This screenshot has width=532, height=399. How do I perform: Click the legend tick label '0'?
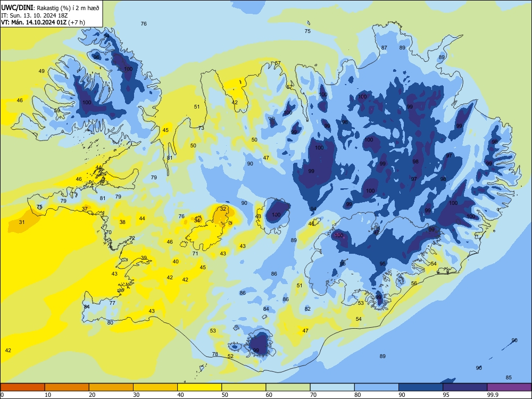coord(2,395)
